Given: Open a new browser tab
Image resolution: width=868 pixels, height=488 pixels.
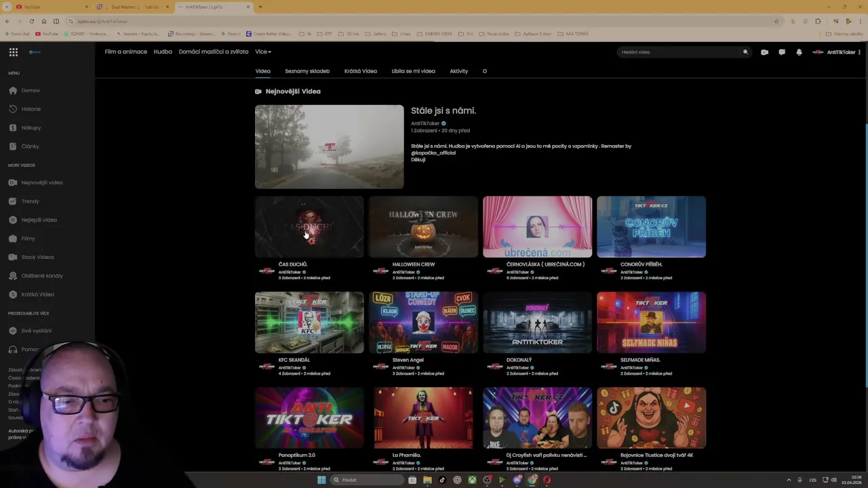Looking at the screenshot, I should coord(260,7).
